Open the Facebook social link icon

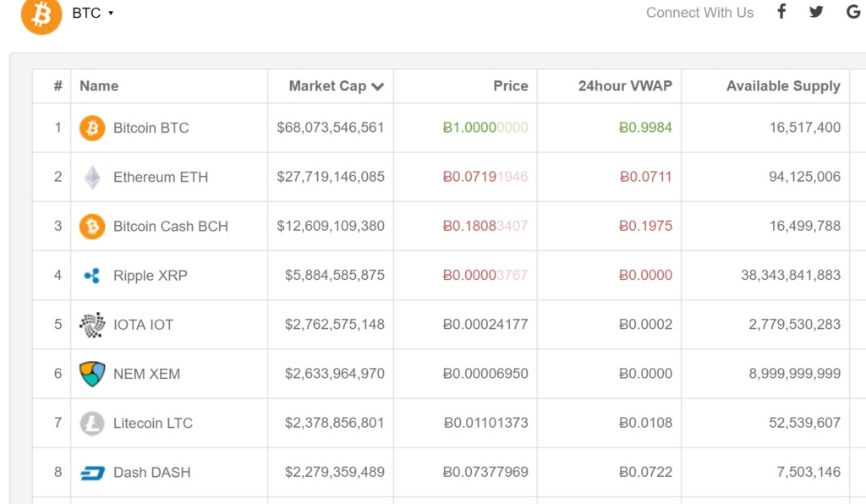pos(781,12)
